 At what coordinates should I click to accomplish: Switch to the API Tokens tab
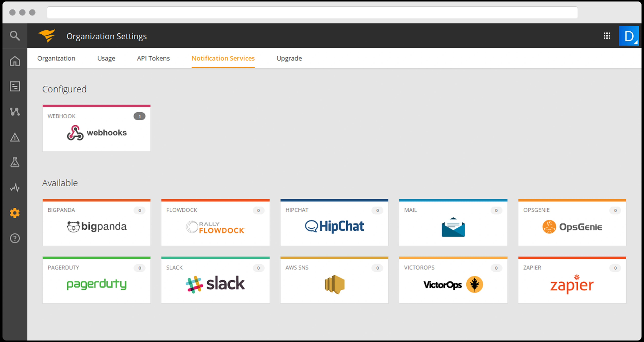pyautogui.click(x=153, y=58)
